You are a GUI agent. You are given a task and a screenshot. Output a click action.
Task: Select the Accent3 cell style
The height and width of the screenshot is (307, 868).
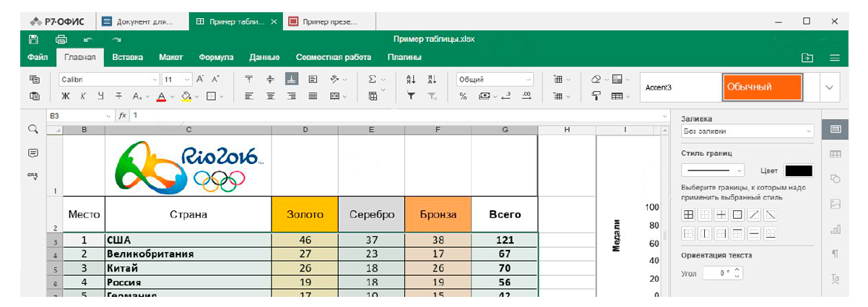(680, 87)
